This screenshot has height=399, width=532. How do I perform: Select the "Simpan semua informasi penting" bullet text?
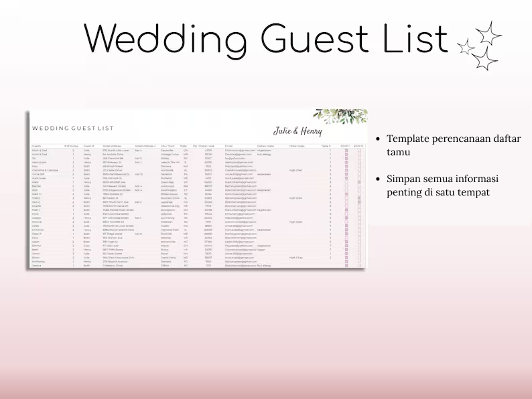coord(442,185)
